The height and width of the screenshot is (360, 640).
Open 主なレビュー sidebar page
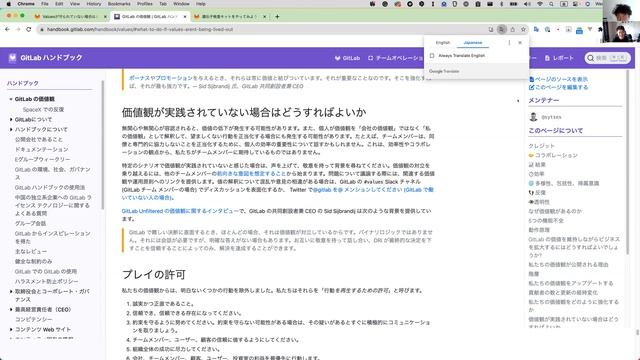pyautogui.click(x=31, y=251)
